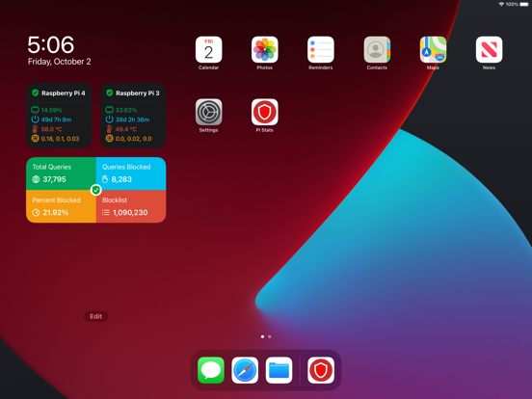The height and width of the screenshot is (399, 532).
Task: Tap the 14.09% memory usage value
Action: tap(52, 110)
